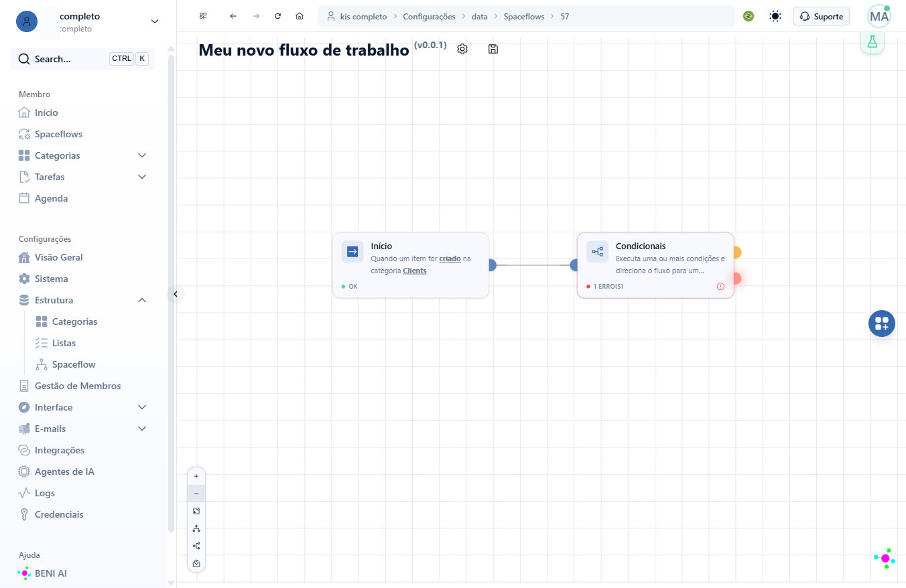Open the workspace switcher dropdown chevron
Viewport: 906px width, 588px height.
(x=155, y=21)
